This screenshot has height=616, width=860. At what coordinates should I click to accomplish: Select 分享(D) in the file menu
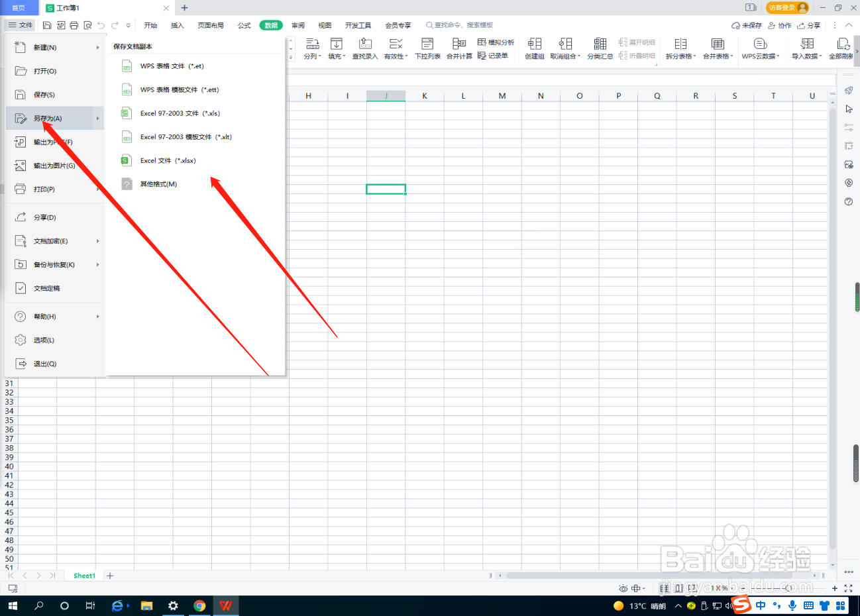pos(55,217)
